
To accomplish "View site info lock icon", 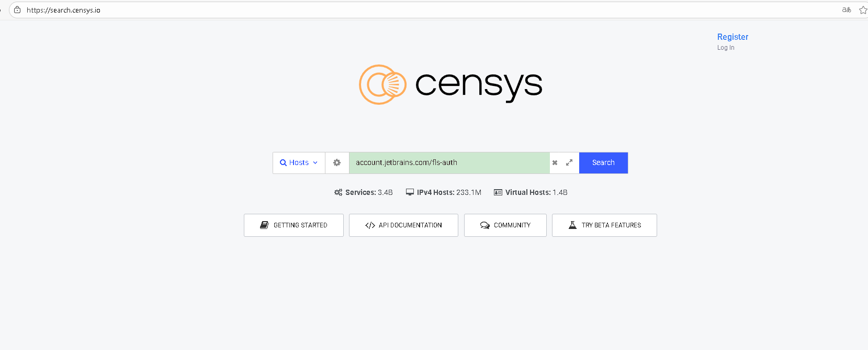I will [x=17, y=10].
